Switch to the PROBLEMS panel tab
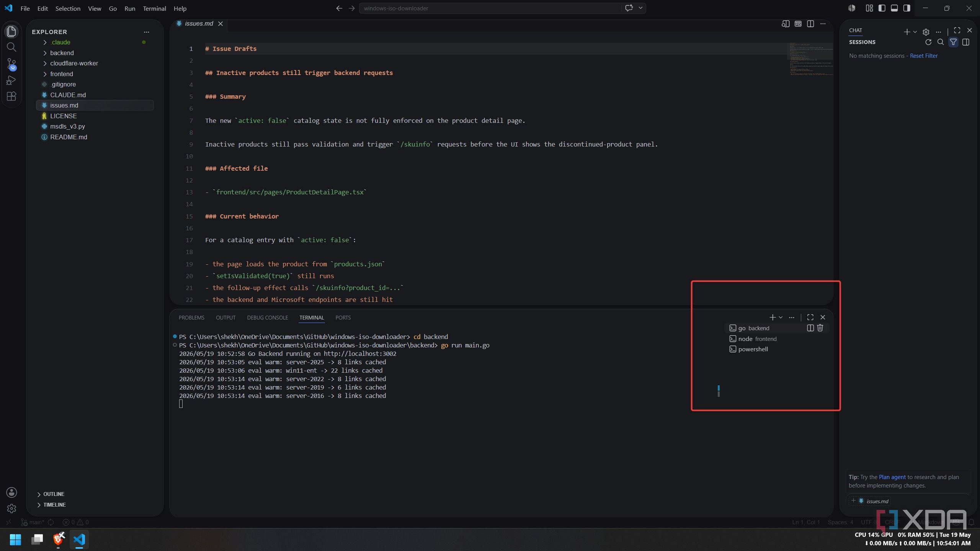 point(191,318)
